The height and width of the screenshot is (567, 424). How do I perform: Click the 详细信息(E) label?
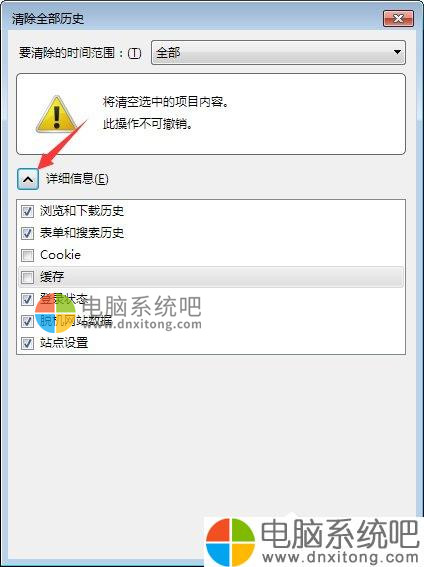[x=77, y=179]
